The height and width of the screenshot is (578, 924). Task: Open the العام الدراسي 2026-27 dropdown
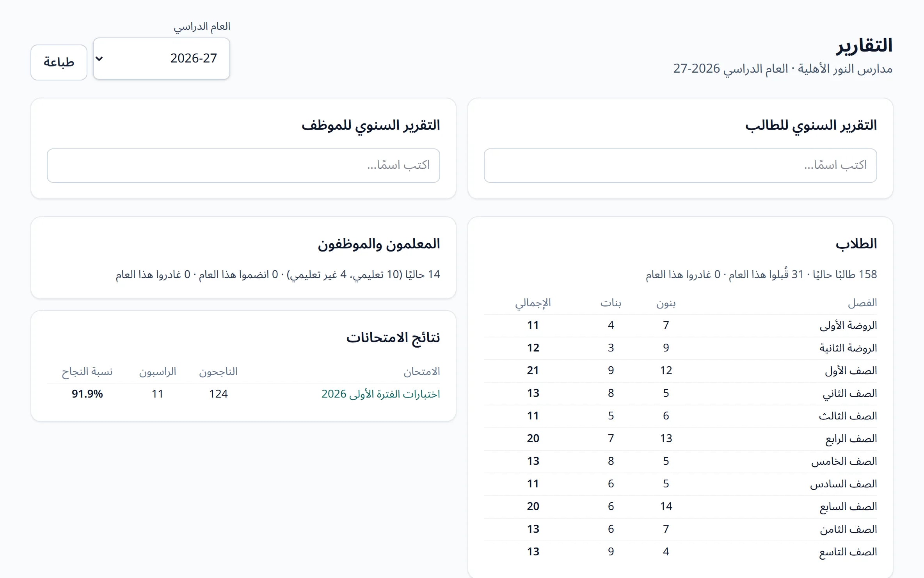coord(162,59)
